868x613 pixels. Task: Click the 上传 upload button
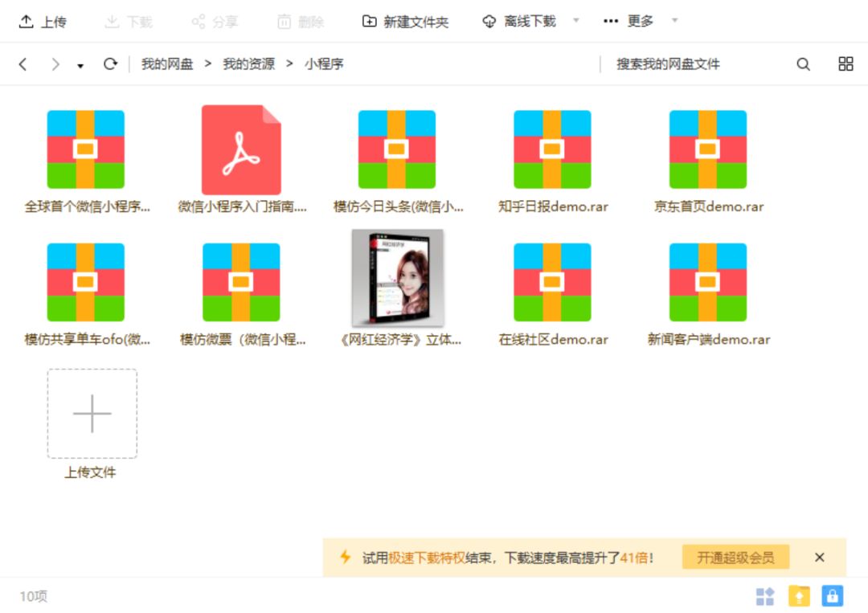pos(43,22)
